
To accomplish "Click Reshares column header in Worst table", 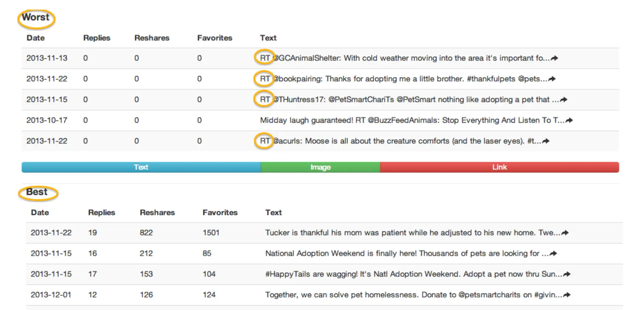I will pyautogui.click(x=152, y=38).
